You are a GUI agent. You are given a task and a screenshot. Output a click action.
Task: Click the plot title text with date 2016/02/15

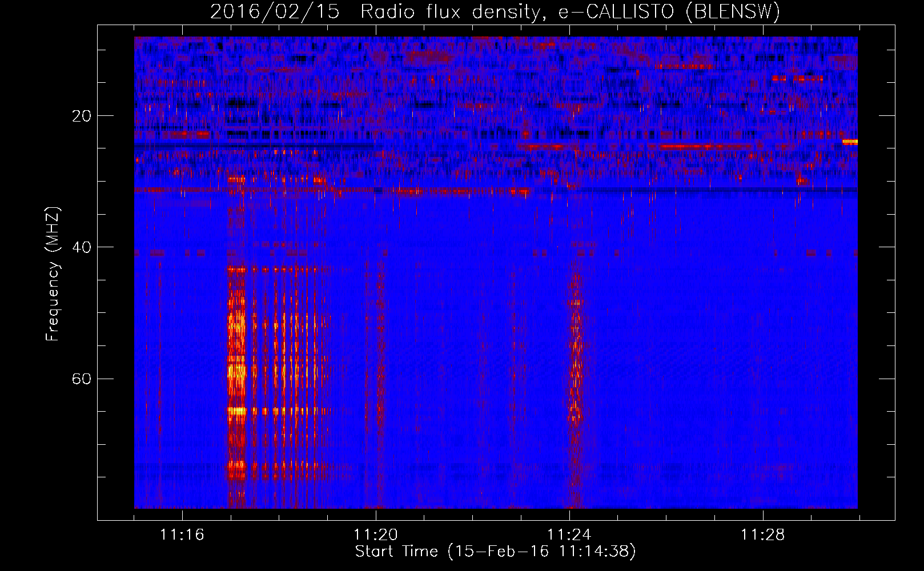pyautogui.click(x=495, y=12)
